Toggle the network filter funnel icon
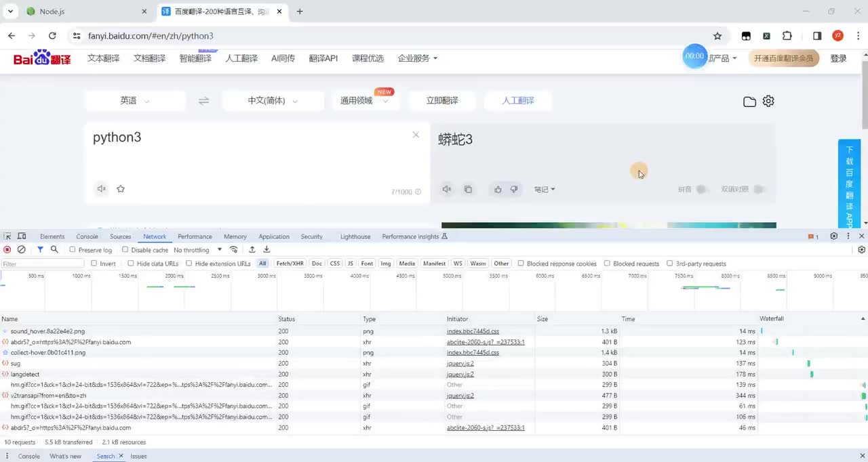The width and height of the screenshot is (868, 462). point(40,250)
